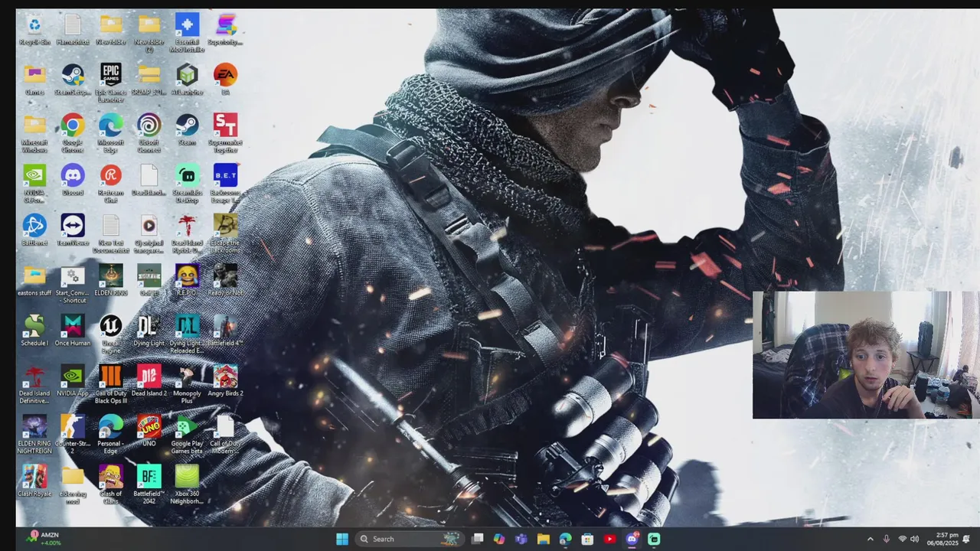
Task: Open the AMZN stock widget
Action: coord(44,539)
